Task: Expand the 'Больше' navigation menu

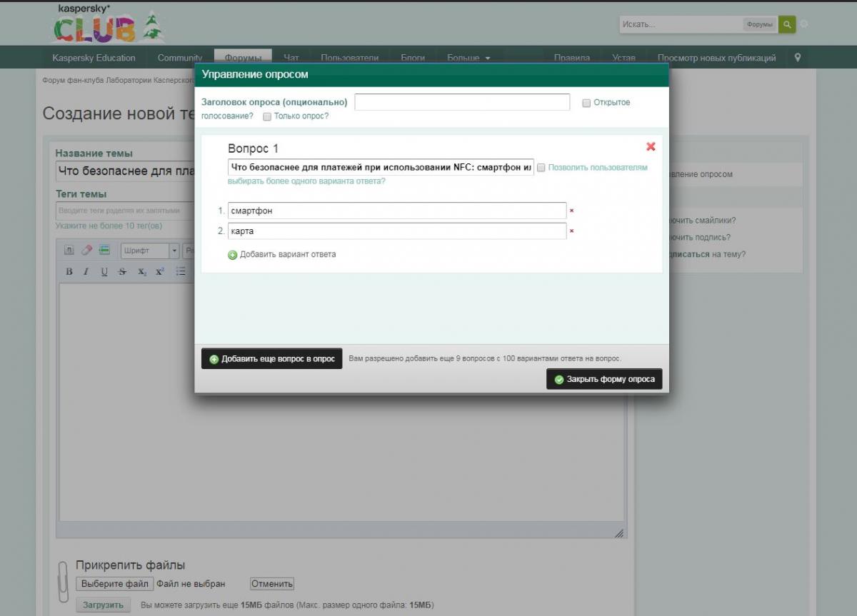Action: [x=468, y=58]
